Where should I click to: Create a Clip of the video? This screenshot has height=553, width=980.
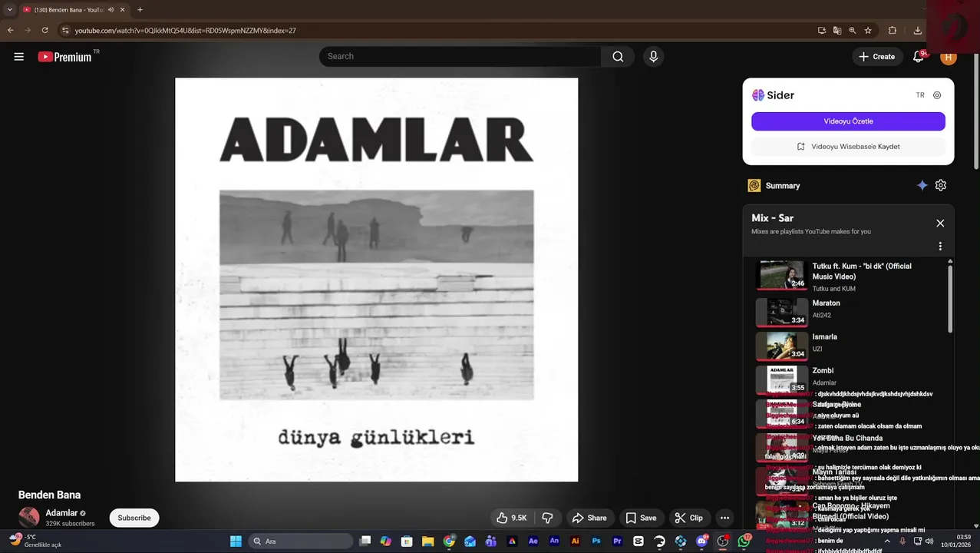coord(688,518)
